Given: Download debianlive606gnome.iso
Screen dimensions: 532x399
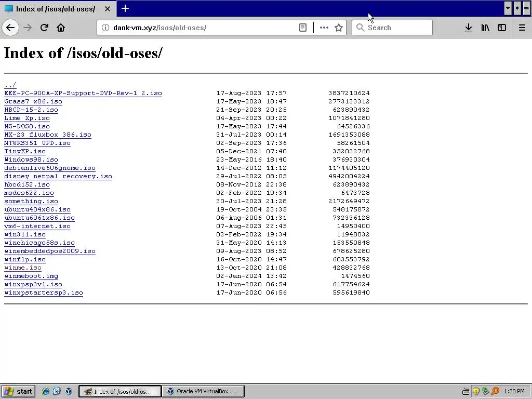Looking at the screenshot, I should [50, 168].
